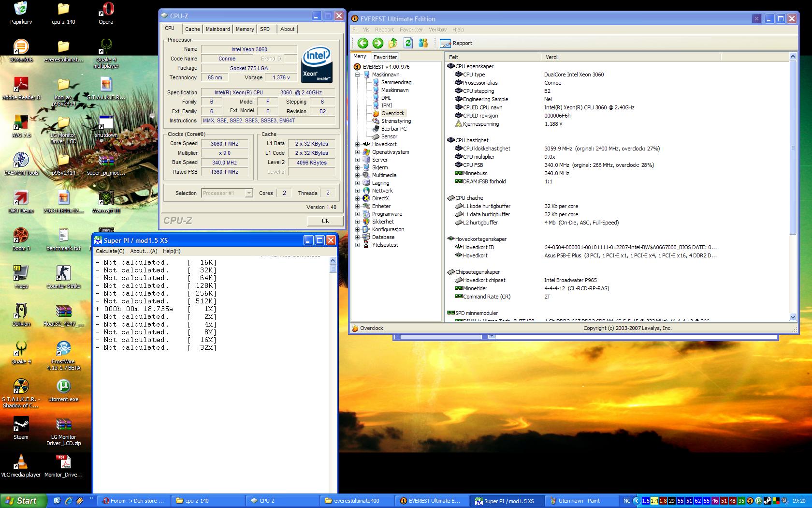Image resolution: width=812 pixels, height=508 pixels.
Task: Switch to the SPD tab in CPU-Z
Action: 265,29
